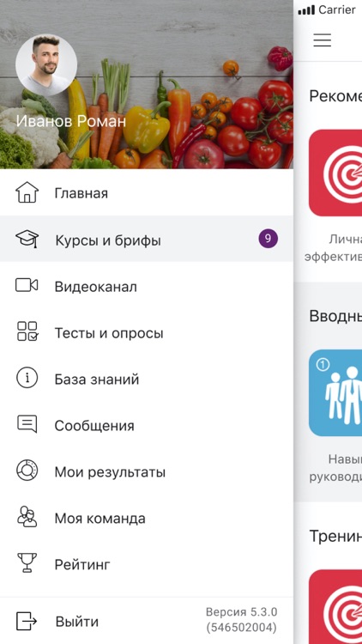Open Моя команда

click(147, 518)
